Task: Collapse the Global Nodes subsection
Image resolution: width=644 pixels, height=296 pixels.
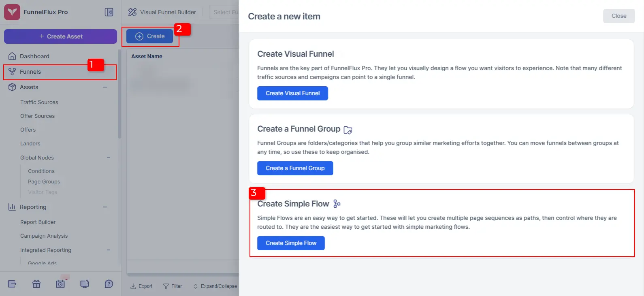Action: [109, 158]
